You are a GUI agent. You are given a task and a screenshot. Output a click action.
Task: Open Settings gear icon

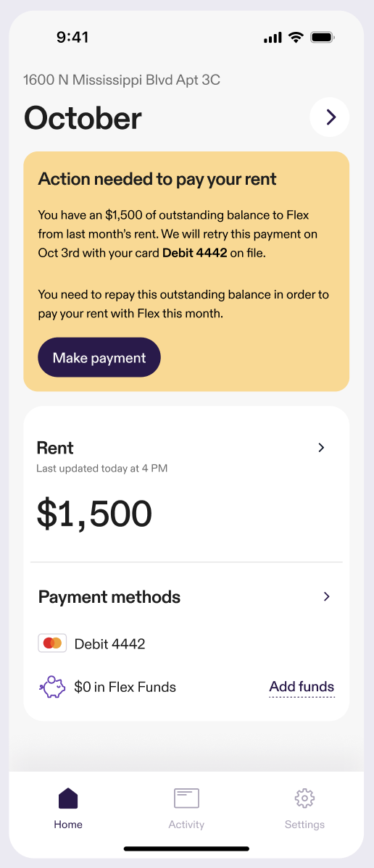[x=304, y=798]
